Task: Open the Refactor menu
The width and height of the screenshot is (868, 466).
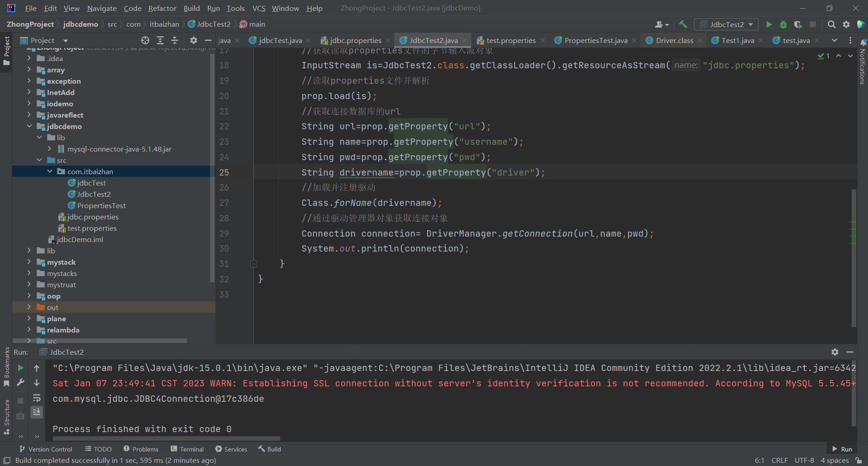Action: (162, 8)
